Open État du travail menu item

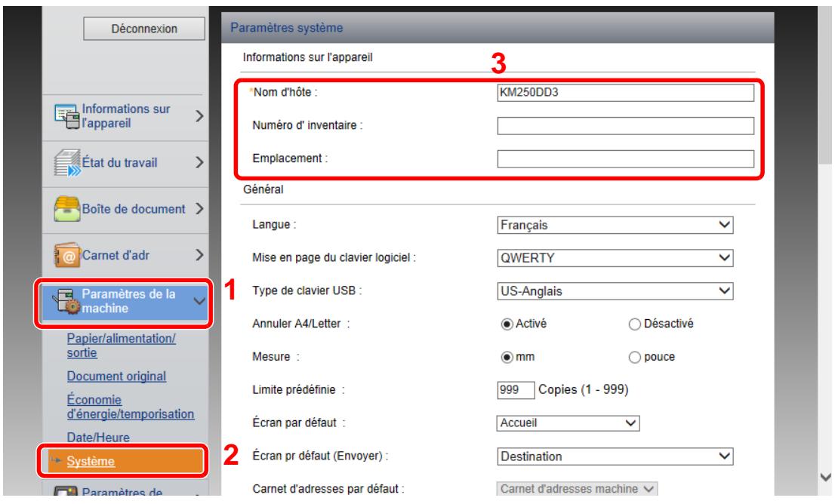tap(125, 163)
